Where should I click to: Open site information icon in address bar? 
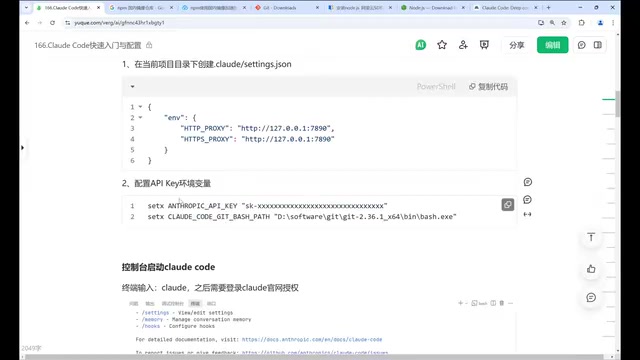tap(67, 23)
